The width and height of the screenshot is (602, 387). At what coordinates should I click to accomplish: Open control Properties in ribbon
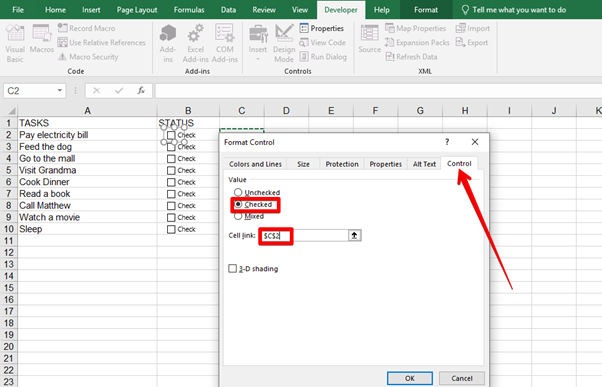tap(322, 28)
